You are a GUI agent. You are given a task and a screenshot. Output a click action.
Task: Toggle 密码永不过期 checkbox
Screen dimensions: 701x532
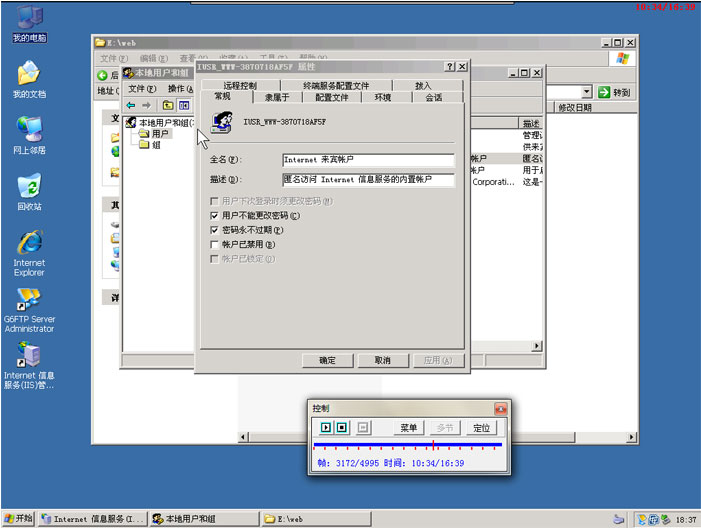(x=214, y=230)
